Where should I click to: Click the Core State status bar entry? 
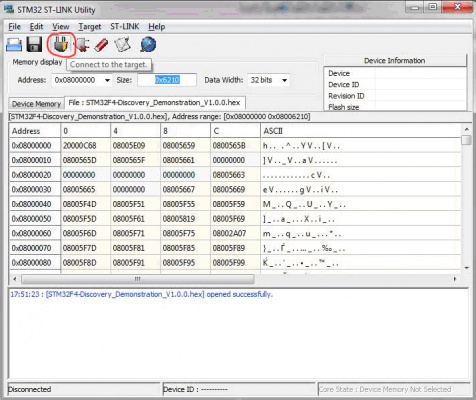coord(394,389)
